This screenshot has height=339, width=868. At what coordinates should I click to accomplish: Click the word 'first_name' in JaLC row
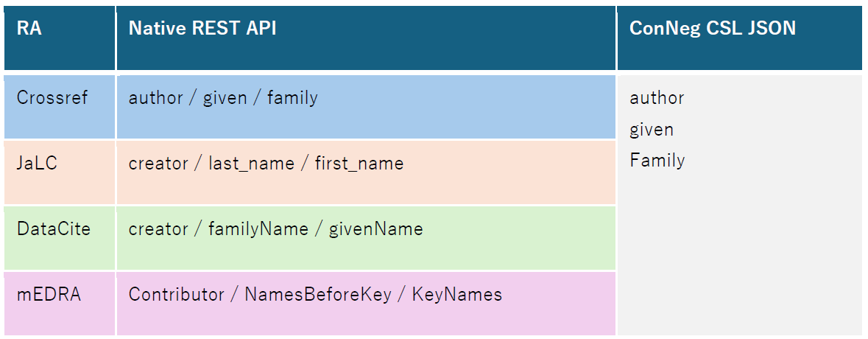tap(359, 164)
